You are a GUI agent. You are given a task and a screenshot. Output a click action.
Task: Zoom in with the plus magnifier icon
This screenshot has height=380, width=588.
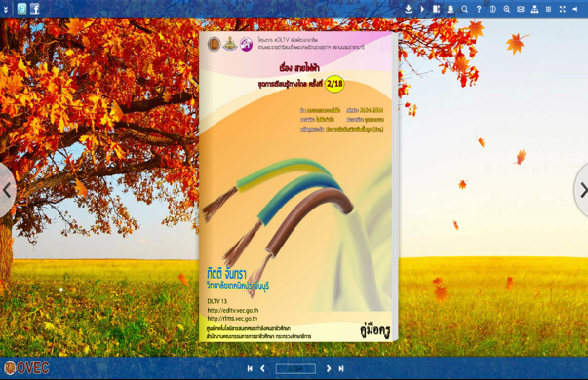coord(507,9)
